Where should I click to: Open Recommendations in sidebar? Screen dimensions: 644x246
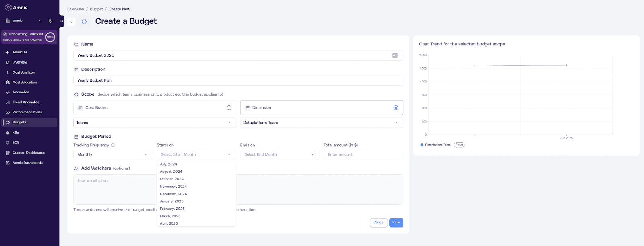[27, 112]
